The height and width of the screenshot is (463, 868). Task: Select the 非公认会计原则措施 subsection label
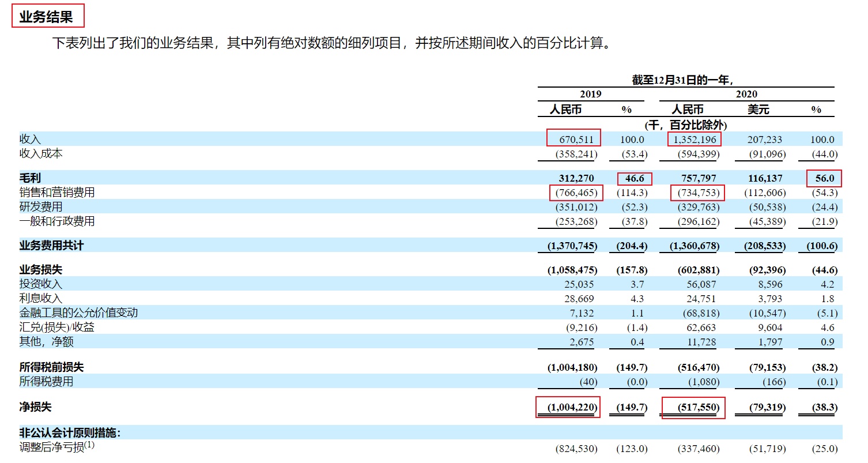click(70, 432)
